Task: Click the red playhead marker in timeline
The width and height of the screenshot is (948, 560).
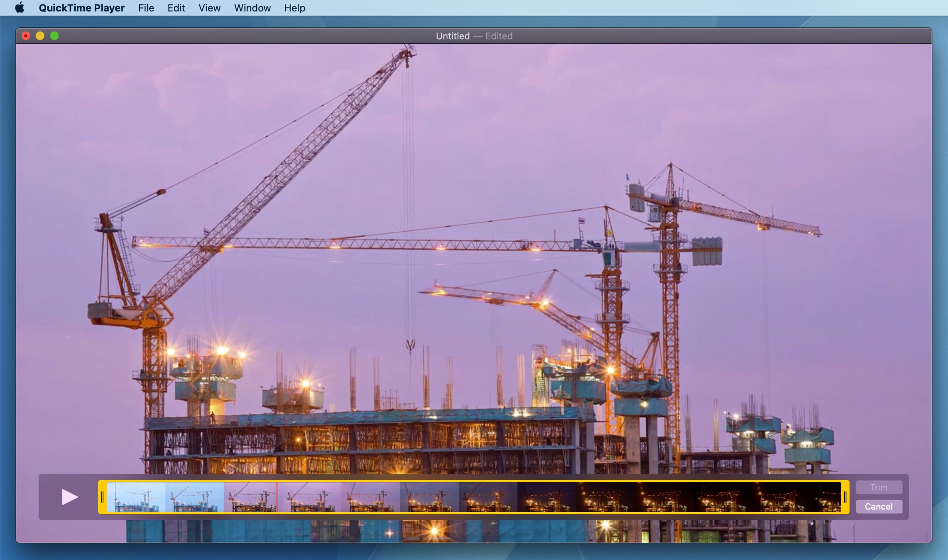Action: tap(277, 497)
